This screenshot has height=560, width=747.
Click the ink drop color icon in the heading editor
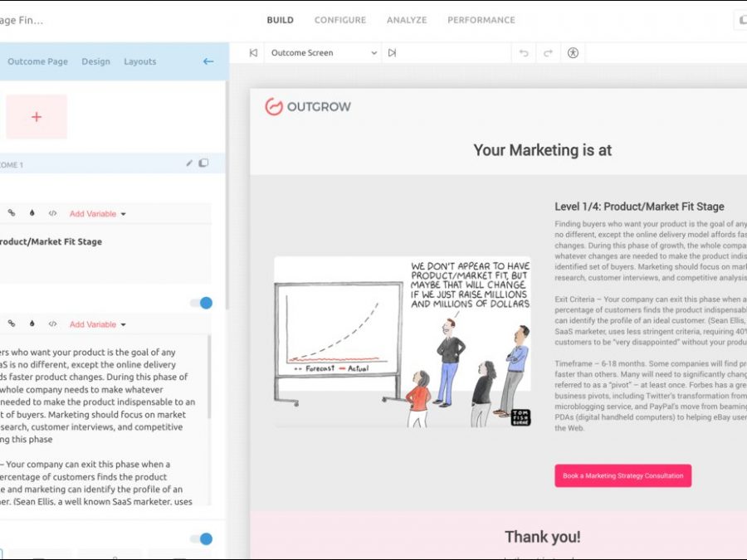32,213
